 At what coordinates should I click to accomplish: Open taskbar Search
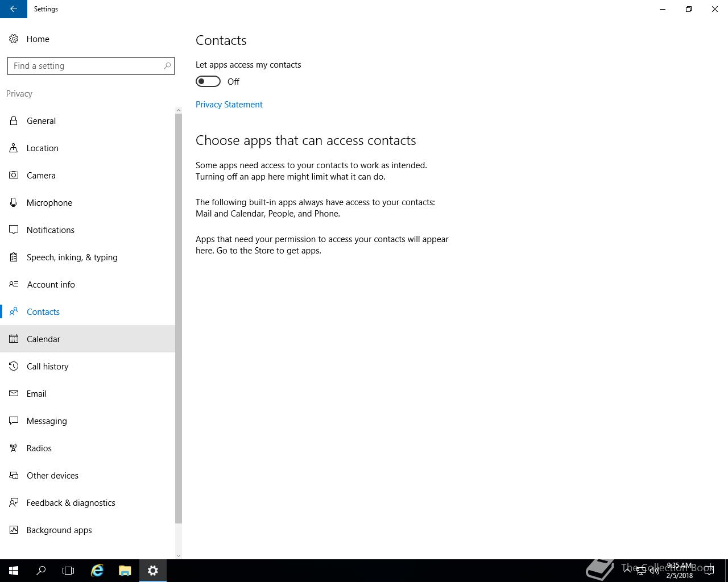41,571
